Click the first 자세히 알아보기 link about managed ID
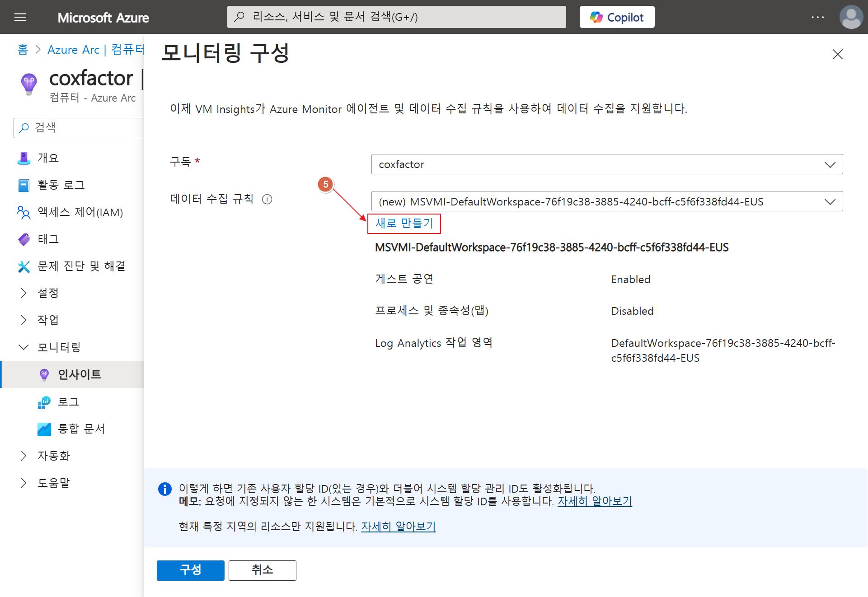 (x=595, y=501)
